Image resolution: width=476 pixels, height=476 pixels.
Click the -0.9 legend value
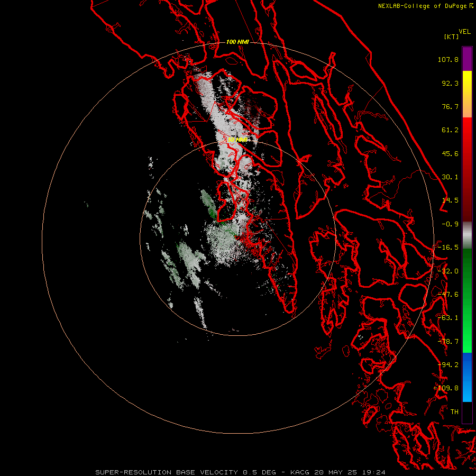pos(450,224)
